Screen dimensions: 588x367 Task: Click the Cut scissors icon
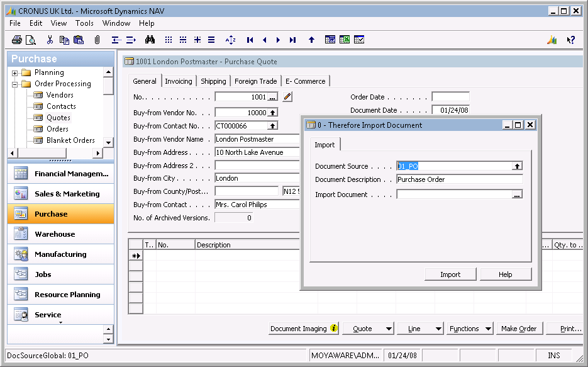(x=50, y=40)
